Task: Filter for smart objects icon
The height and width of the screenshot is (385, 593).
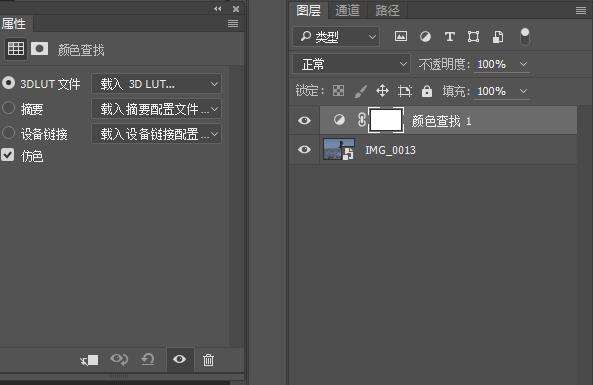Action: click(498, 37)
